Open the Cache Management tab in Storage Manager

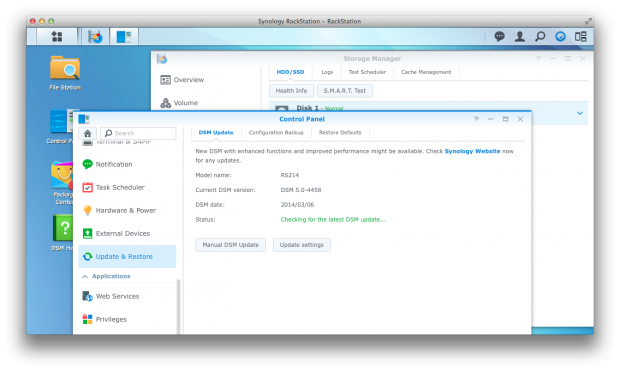click(x=426, y=72)
